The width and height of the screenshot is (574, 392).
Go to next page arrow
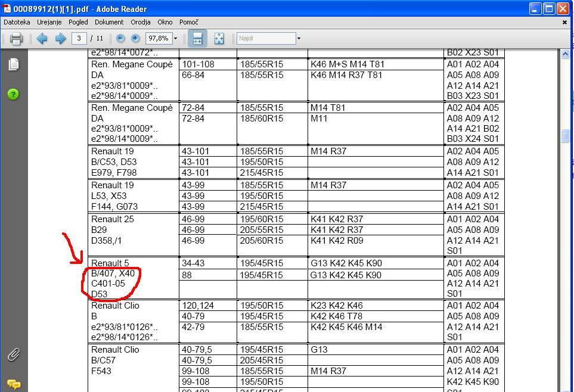[60, 39]
